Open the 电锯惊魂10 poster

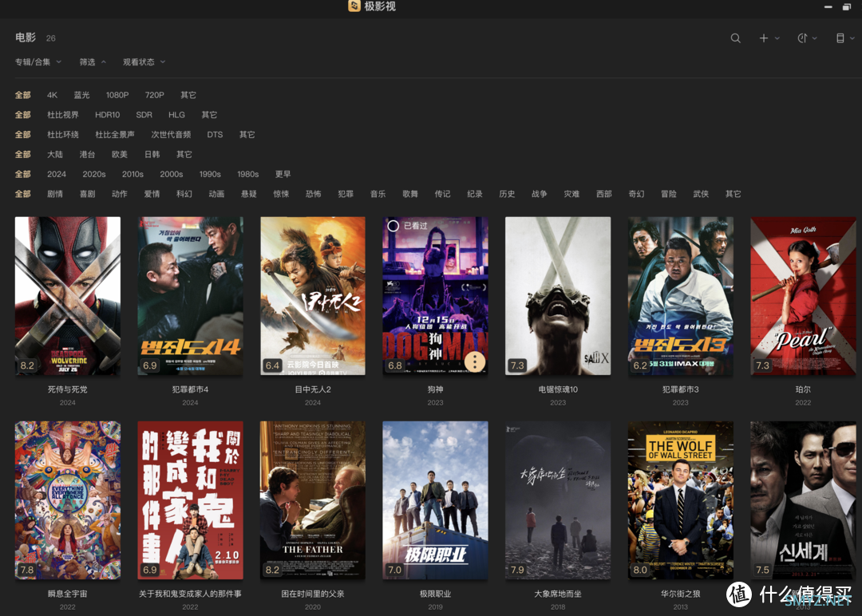[x=558, y=296]
